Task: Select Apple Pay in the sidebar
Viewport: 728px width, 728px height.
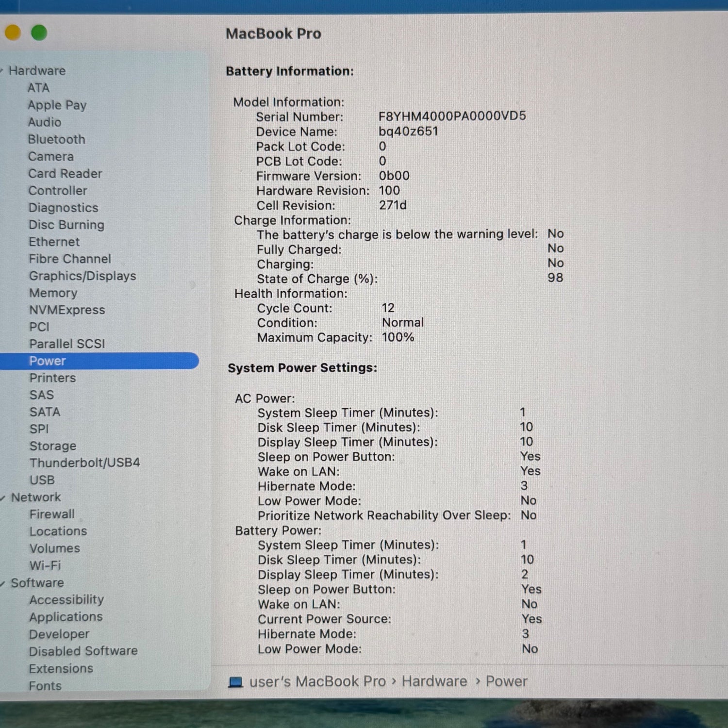Action: click(57, 105)
